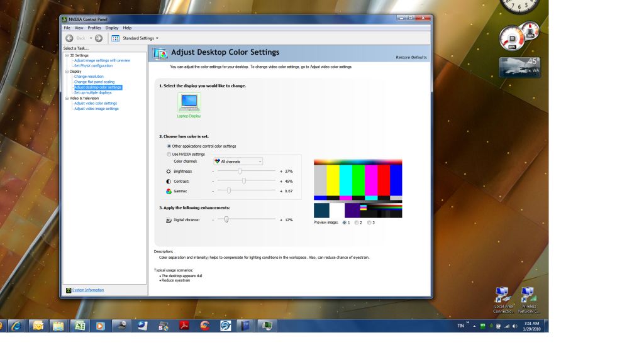Click the Digital vibrance icon
644x362 pixels.
169,221
